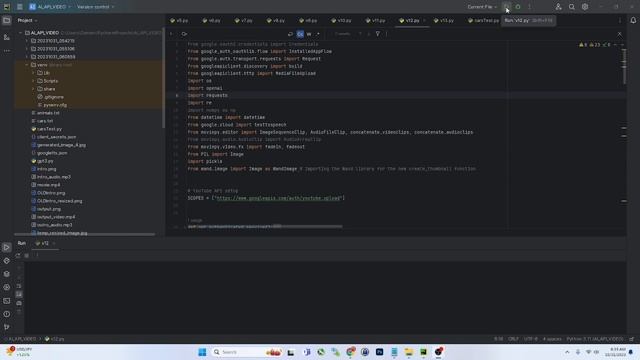Click the Debug bug icon in toolbar

518,7
